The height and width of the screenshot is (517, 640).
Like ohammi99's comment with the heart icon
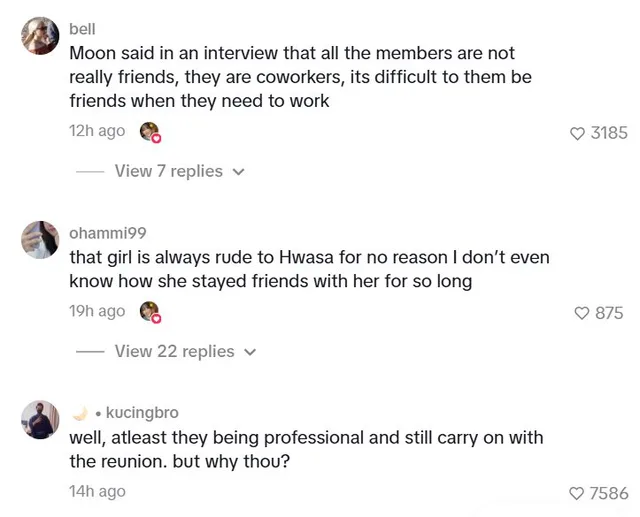[x=582, y=313]
